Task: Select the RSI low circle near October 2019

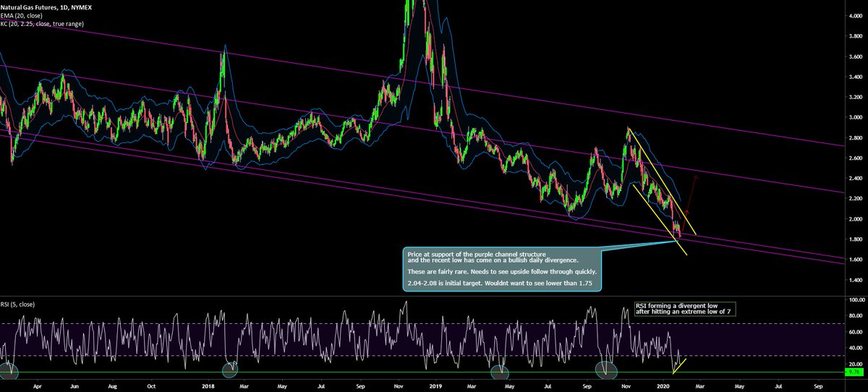Action: [x=606, y=370]
